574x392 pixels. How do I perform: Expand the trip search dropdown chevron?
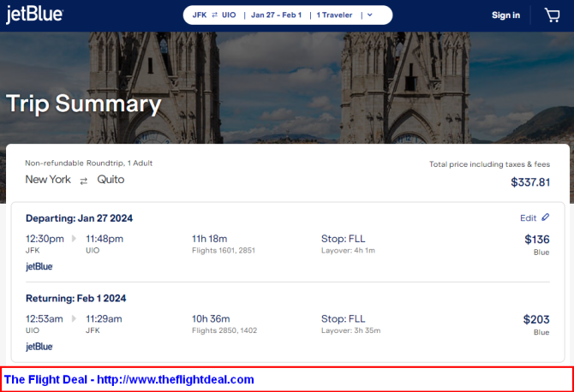click(x=370, y=15)
